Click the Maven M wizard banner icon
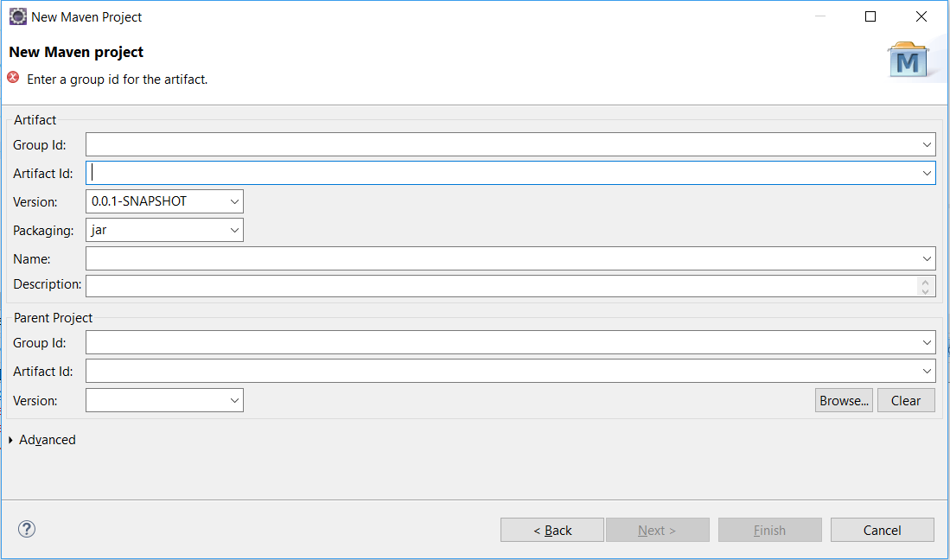Image resolution: width=950 pixels, height=560 pixels. pyautogui.click(x=908, y=60)
